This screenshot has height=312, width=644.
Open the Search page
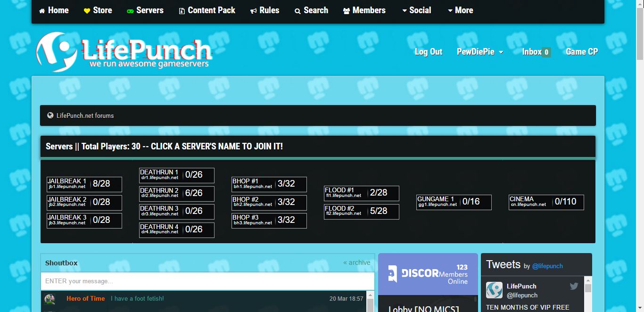(x=311, y=10)
